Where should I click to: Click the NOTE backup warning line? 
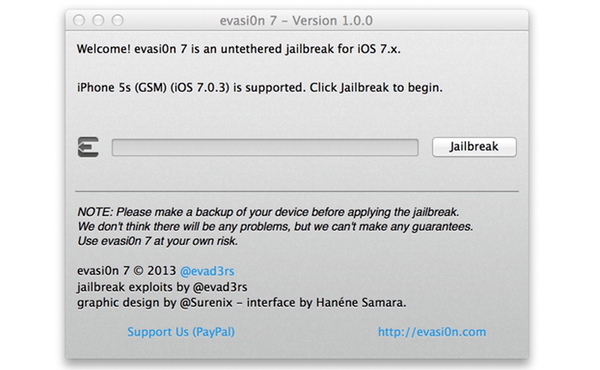pyautogui.click(x=268, y=212)
